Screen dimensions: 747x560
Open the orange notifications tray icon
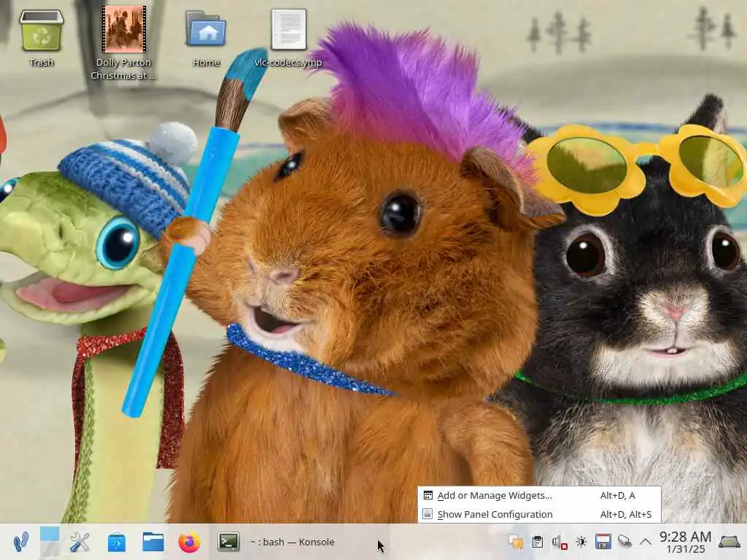516,542
